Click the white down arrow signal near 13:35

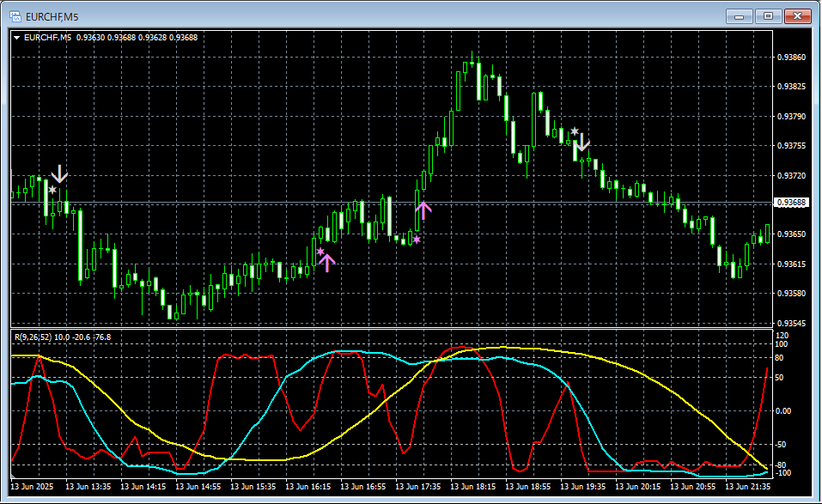pyautogui.click(x=60, y=174)
